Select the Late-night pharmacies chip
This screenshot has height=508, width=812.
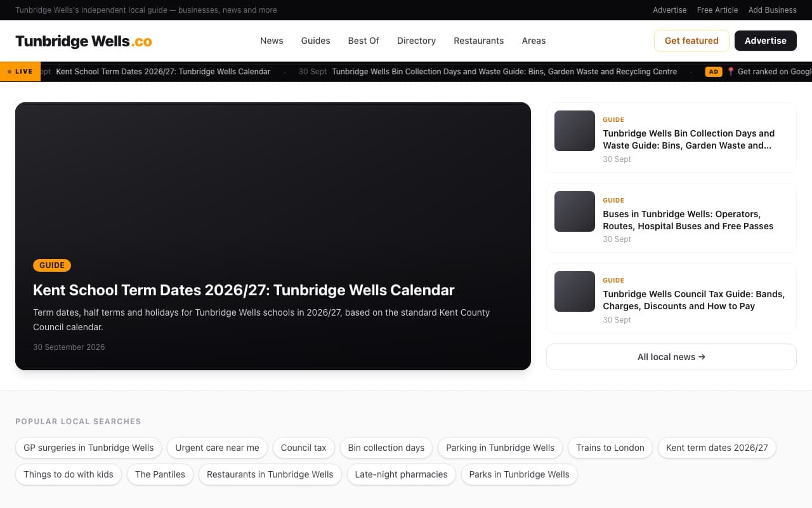[x=402, y=474]
